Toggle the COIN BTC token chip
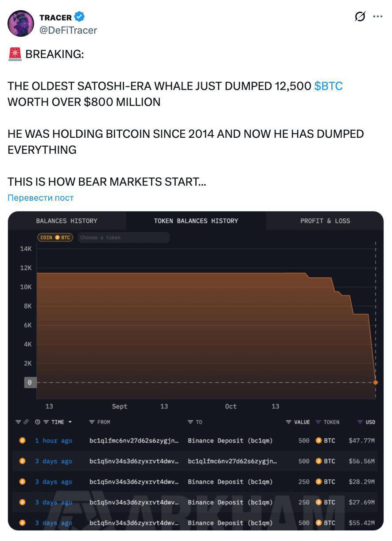This screenshot has height=541, width=392. [55, 237]
